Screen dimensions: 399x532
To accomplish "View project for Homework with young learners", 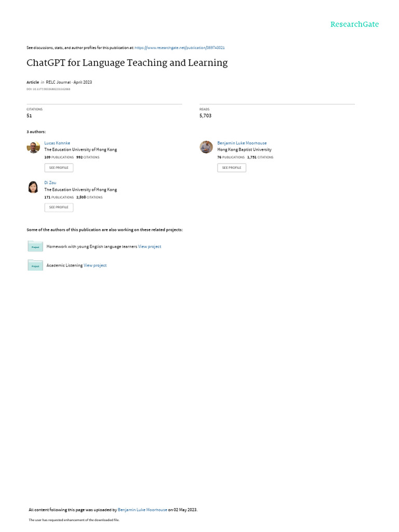I will [x=150, y=247].
